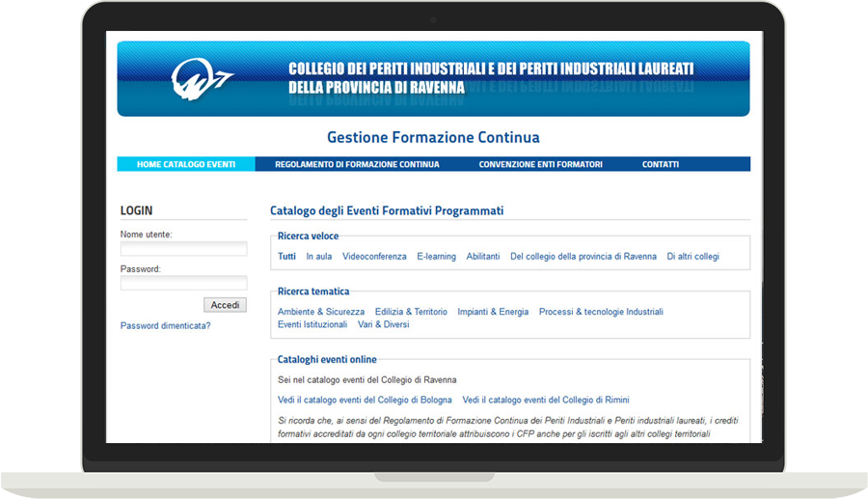Open the Password dimenticata link

(166, 325)
